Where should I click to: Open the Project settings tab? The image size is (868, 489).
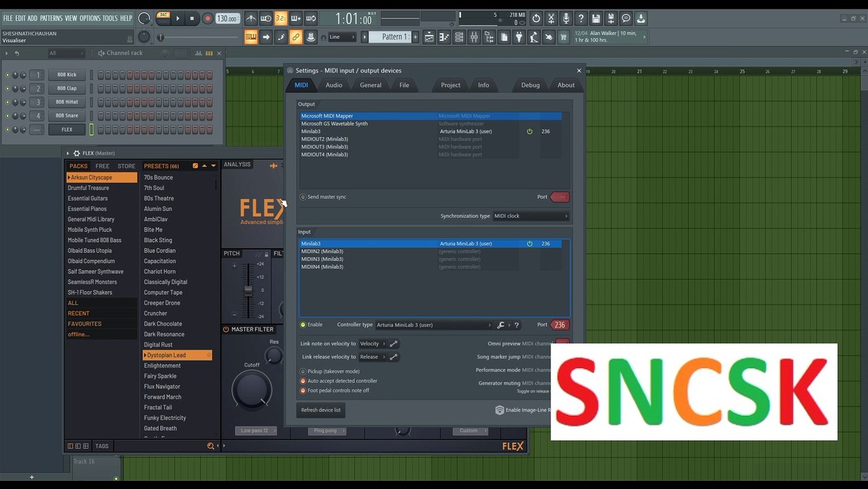point(451,85)
